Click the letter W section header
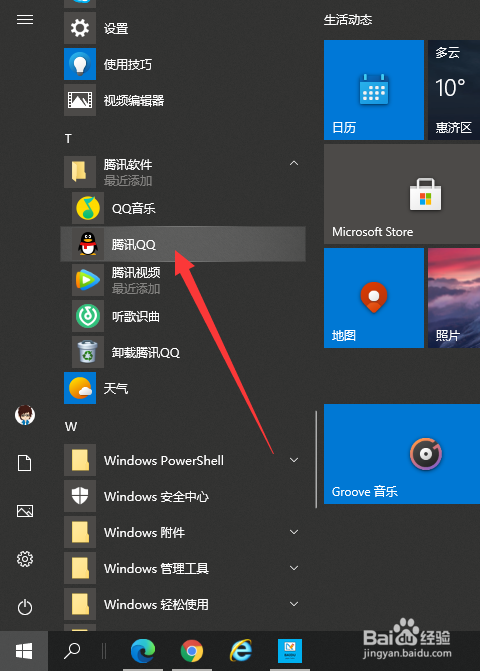Screen dimensions: 480x671 pos(71,426)
